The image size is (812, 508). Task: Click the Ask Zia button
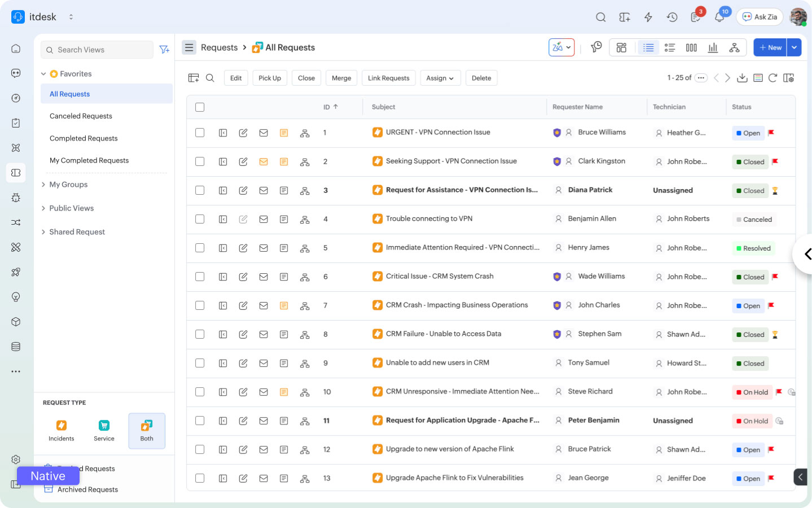pos(760,17)
